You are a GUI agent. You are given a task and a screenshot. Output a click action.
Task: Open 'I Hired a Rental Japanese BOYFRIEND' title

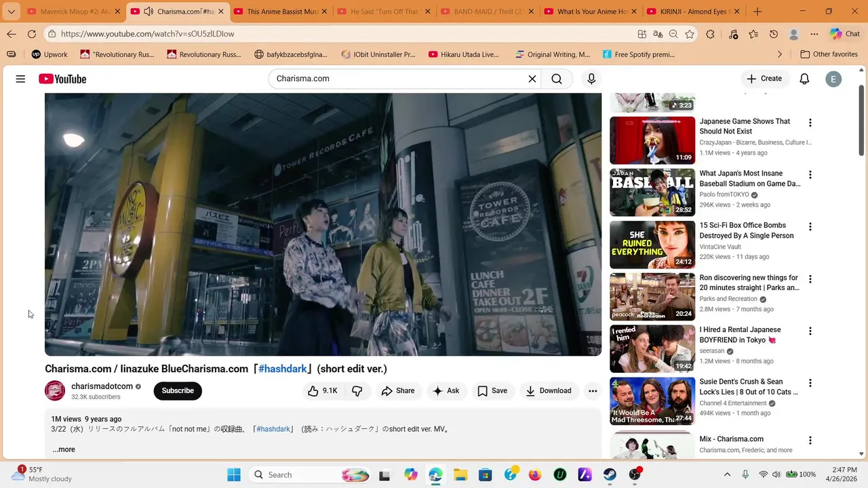(740, 335)
